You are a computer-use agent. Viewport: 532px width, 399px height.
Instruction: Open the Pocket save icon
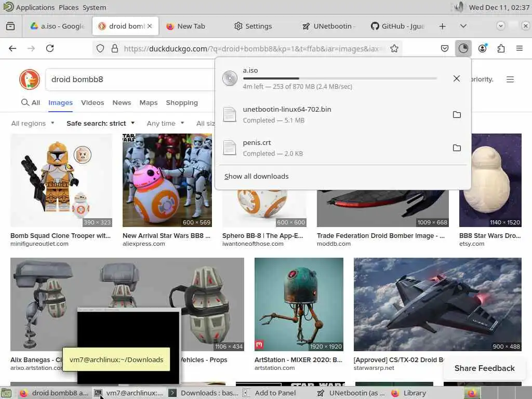click(445, 48)
